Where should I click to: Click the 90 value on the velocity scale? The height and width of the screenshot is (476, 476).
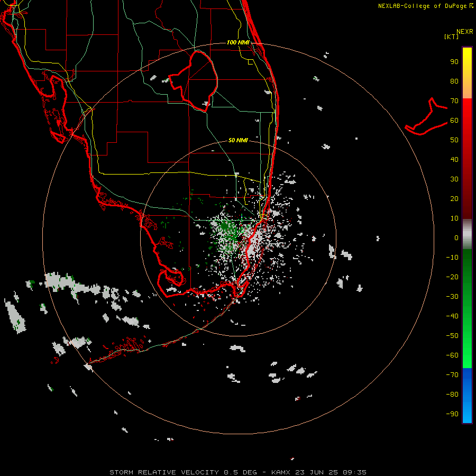[454, 62]
